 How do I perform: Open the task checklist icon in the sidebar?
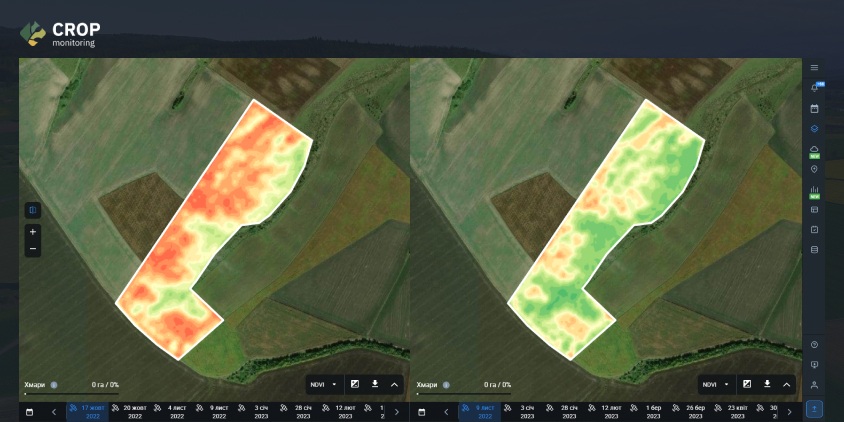tap(814, 229)
